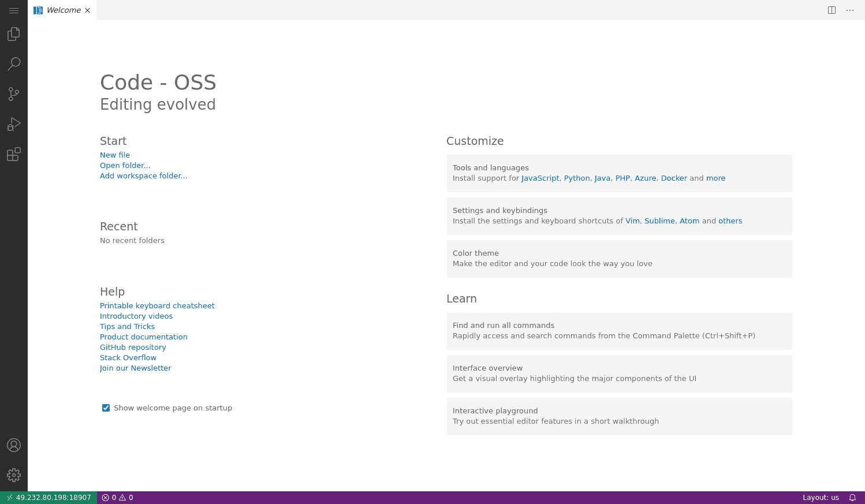Install Vim keybindings

[632, 221]
